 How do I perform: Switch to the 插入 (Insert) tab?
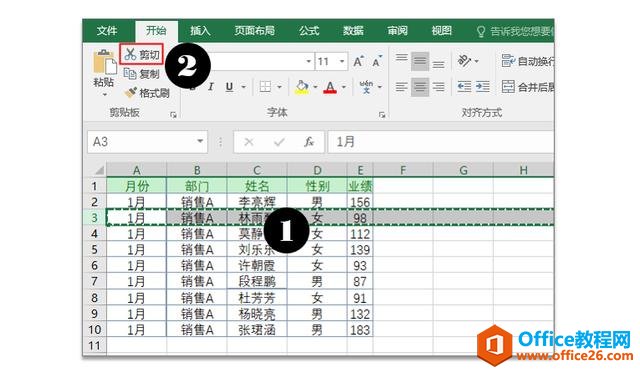point(200,31)
